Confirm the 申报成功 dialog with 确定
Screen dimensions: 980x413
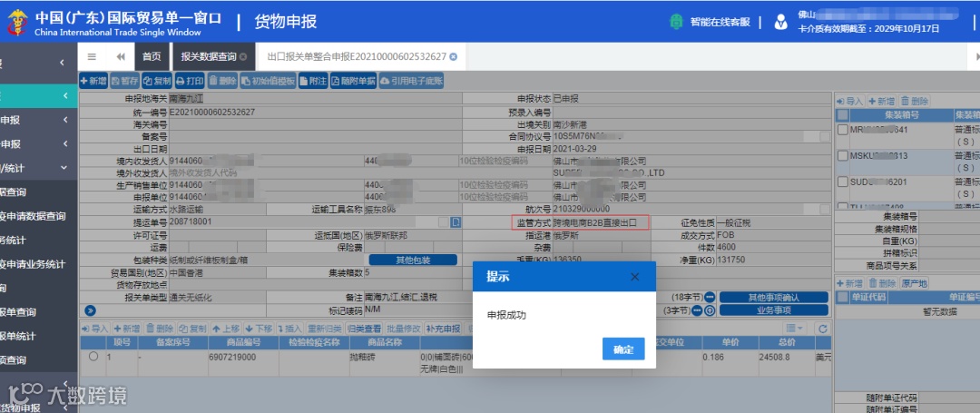[623, 349]
